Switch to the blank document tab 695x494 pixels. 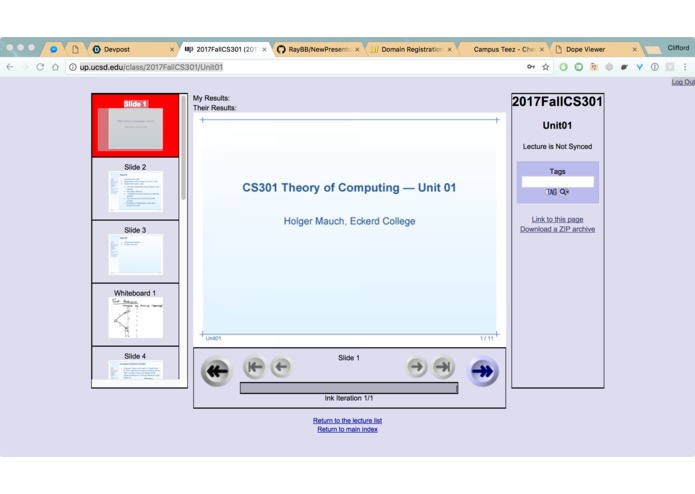point(75,49)
